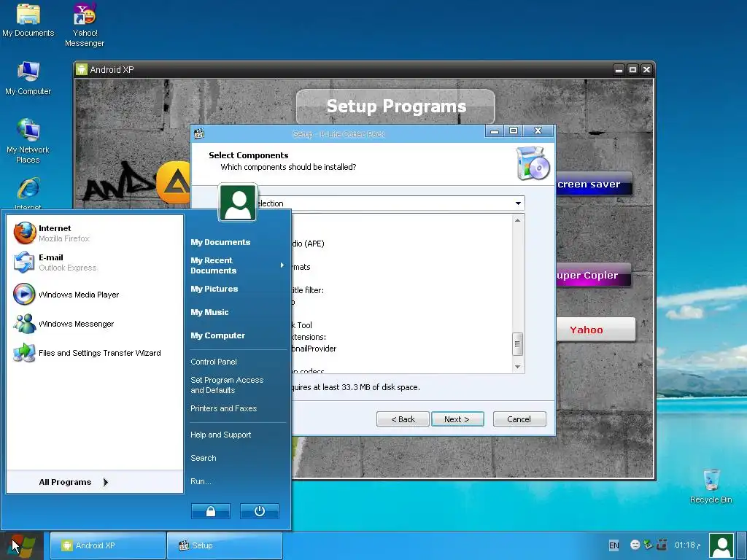The height and width of the screenshot is (560, 747).
Task: Launch Windows Messenger
Action: point(63,324)
